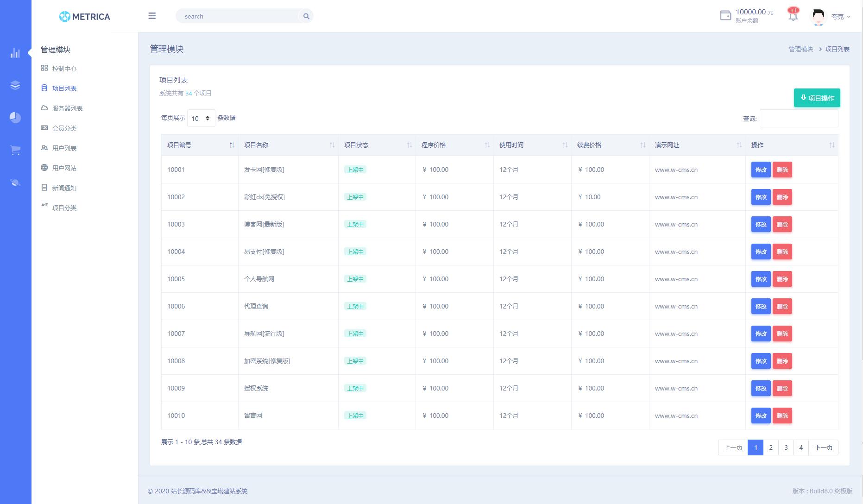Click 下一页 pagination button

pyautogui.click(x=823, y=447)
